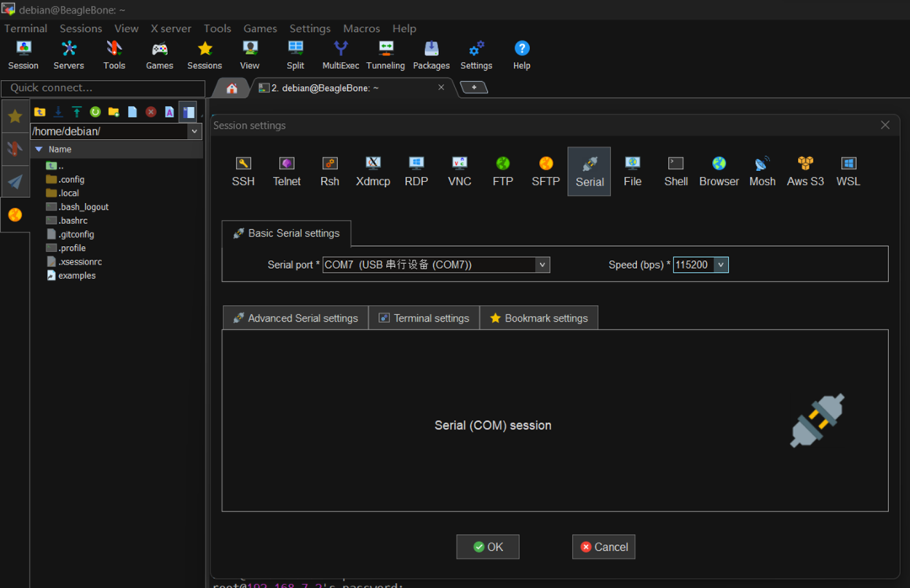Image resolution: width=910 pixels, height=588 pixels.
Task: Open the Sessions star sidebar tab
Action: pyautogui.click(x=15, y=116)
